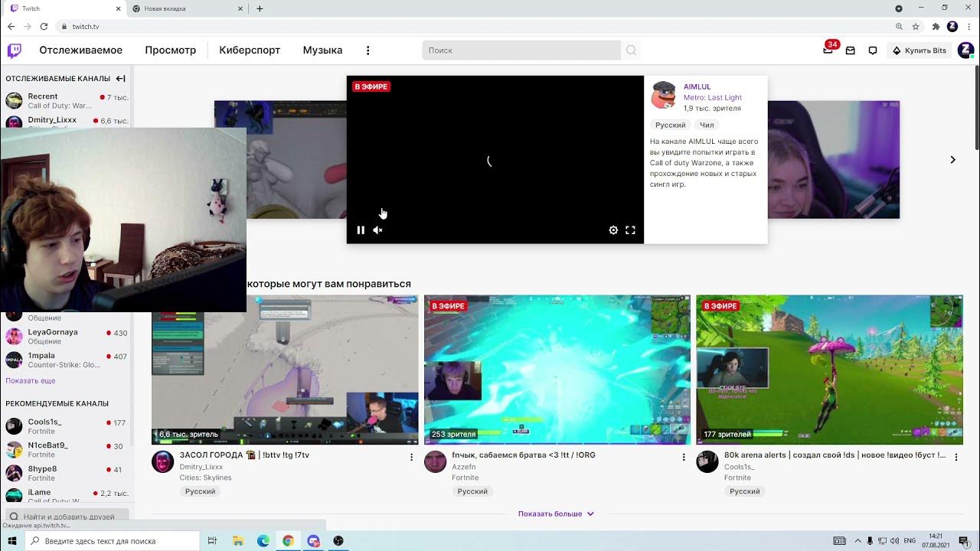Viewport: 980px width, 551px height.
Task: Expand Показать больше streams
Action: pos(557,514)
